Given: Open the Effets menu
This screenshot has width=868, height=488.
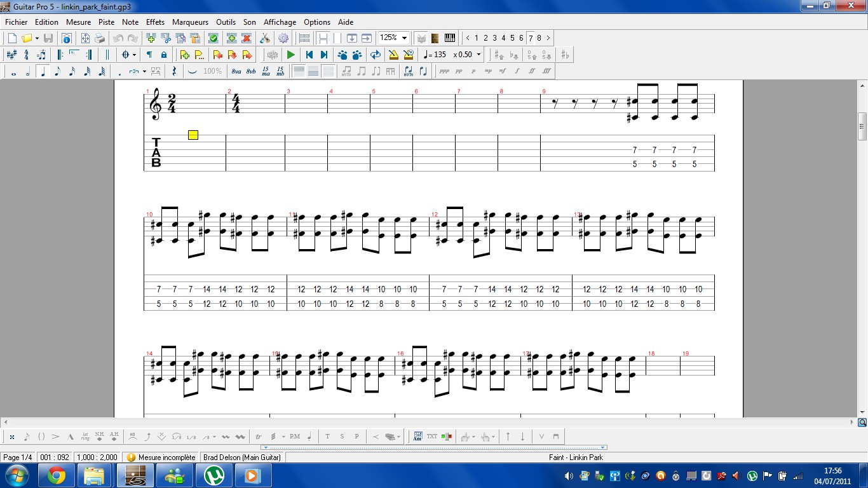Looking at the screenshot, I should click(x=155, y=22).
